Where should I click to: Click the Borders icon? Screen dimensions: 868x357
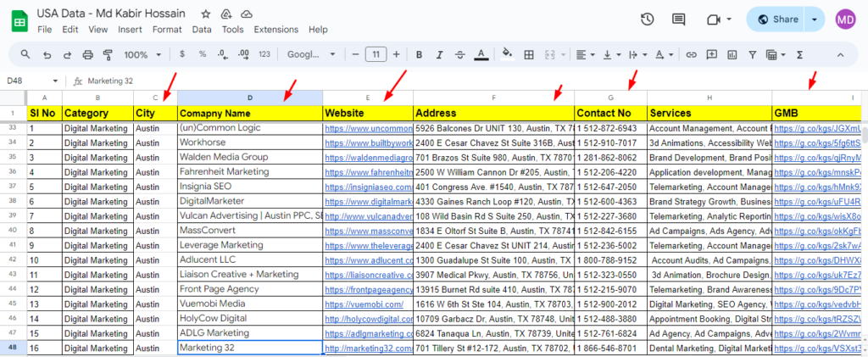click(529, 54)
